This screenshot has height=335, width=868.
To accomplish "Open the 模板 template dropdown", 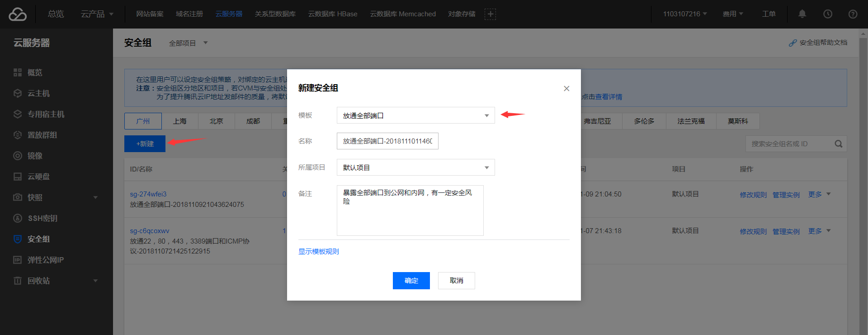I will (x=416, y=115).
